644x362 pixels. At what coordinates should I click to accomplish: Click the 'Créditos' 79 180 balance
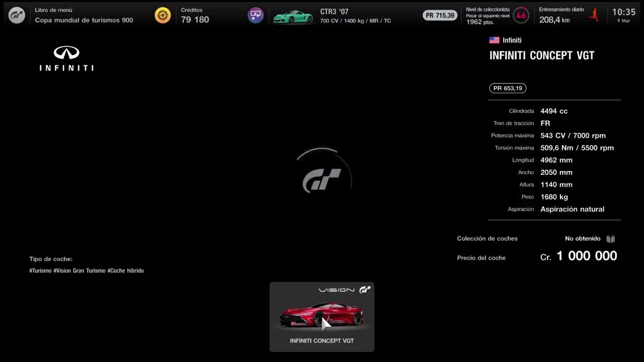pos(195,16)
